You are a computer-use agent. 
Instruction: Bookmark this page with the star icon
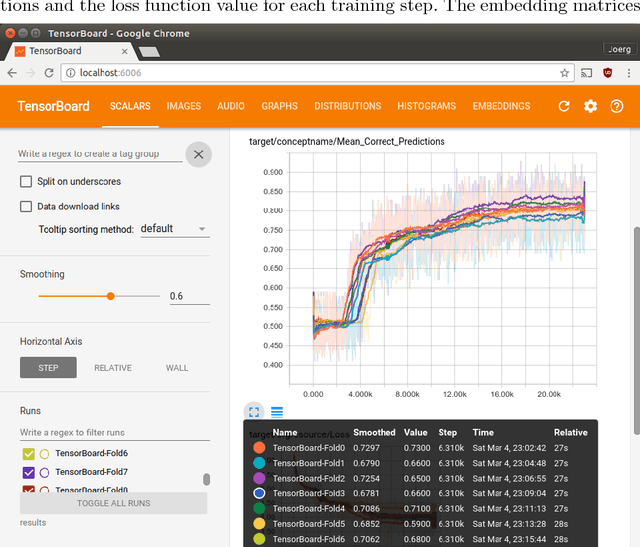click(565, 73)
